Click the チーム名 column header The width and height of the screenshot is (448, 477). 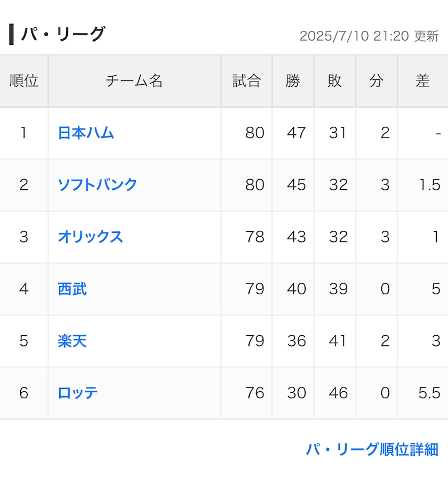(134, 81)
